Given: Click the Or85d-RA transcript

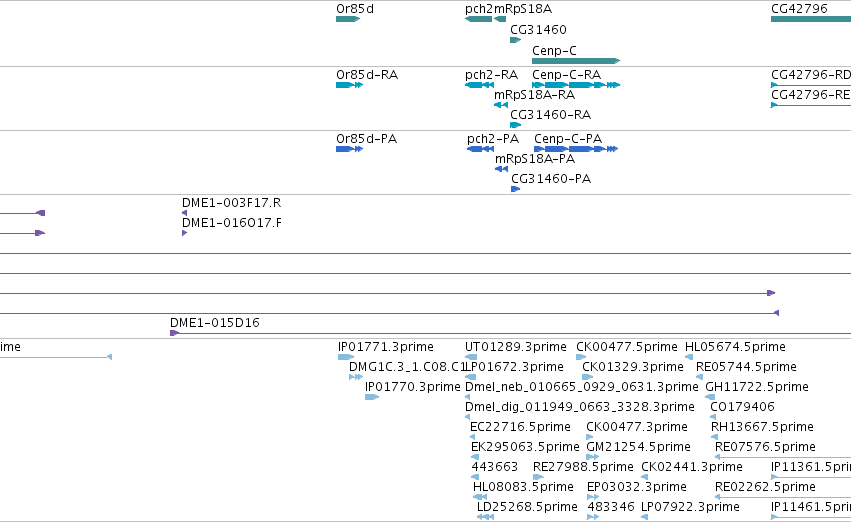Looking at the screenshot, I should tap(350, 85).
